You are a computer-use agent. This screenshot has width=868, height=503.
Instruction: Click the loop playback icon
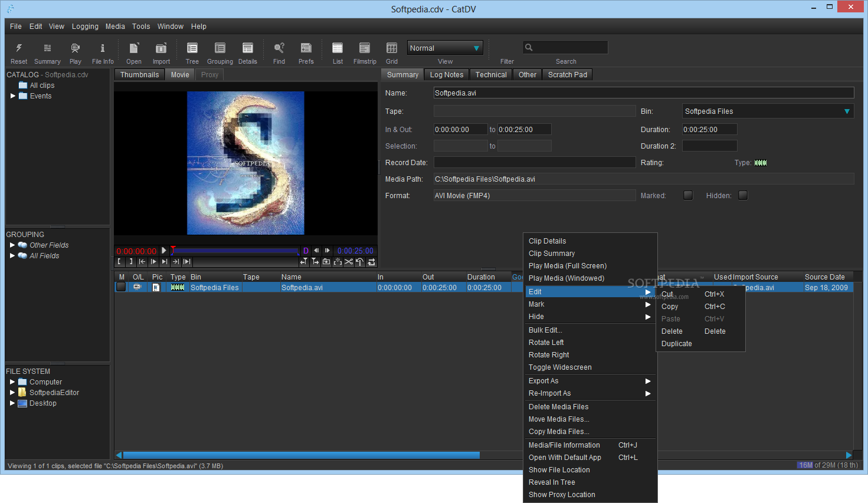[x=371, y=262]
